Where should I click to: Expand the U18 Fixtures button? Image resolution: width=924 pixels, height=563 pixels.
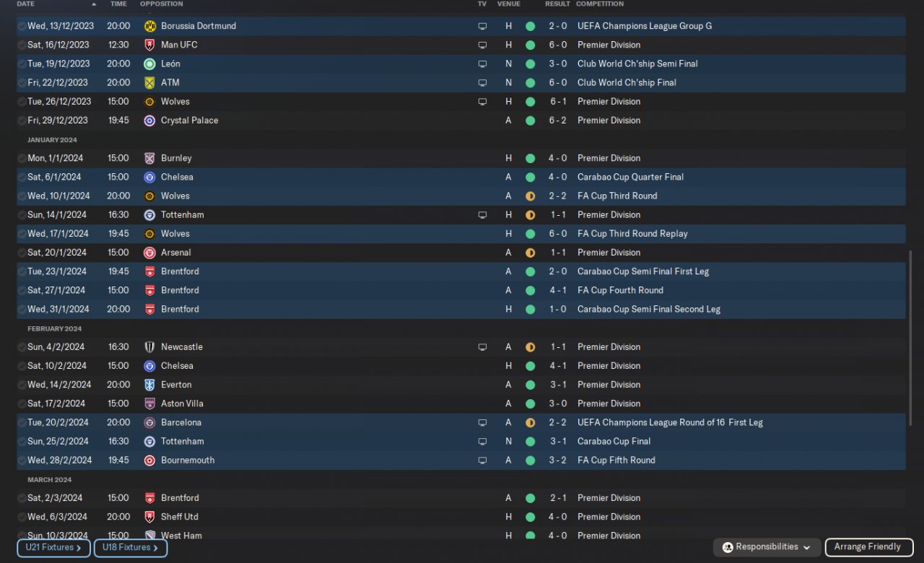[131, 548]
